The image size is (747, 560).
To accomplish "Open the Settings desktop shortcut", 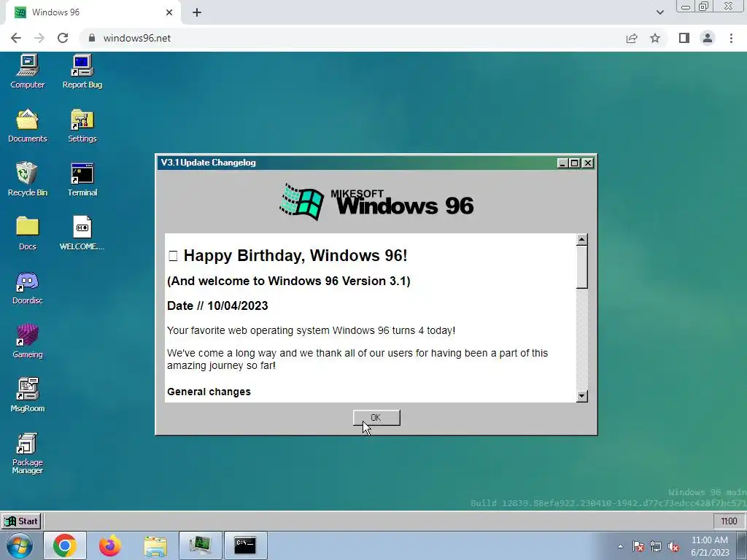I will 82,125.
